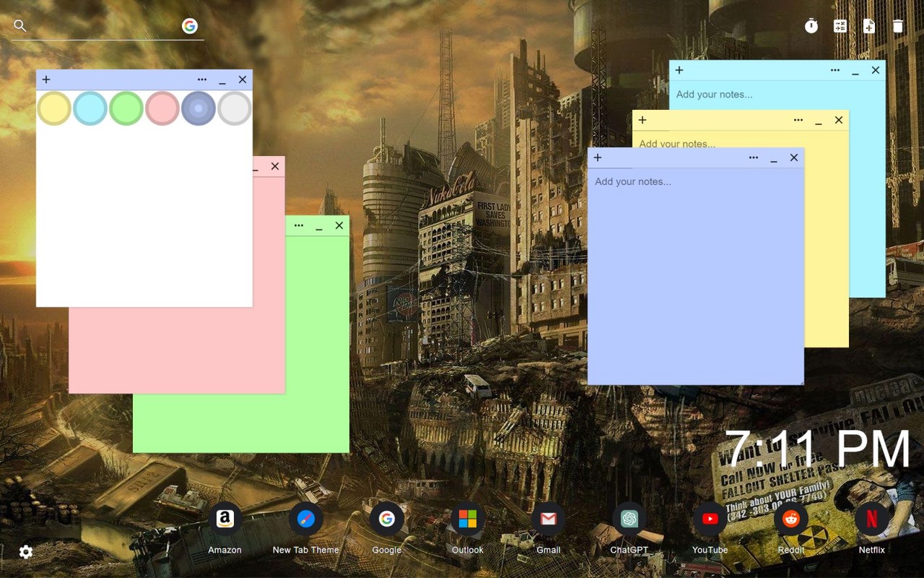Click the 7:11 PM clock
This screenshot has height=578, width=924.
tap(818, 450)
